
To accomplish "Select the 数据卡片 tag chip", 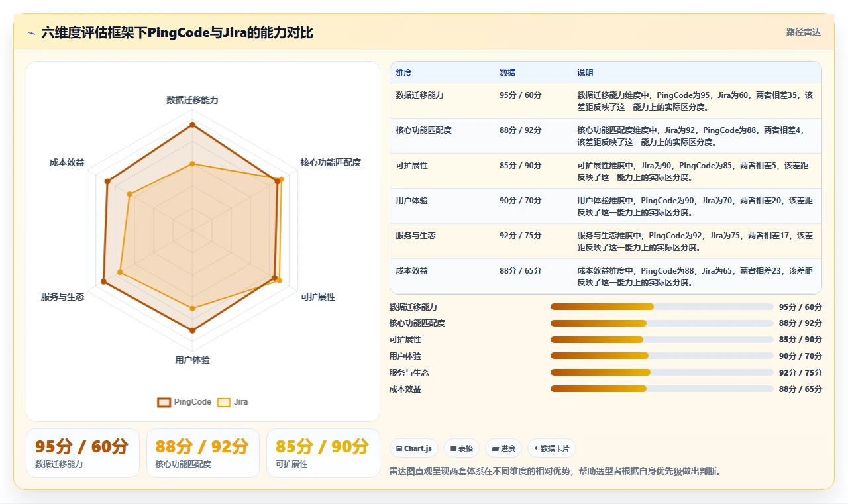I will click(551, 448).
